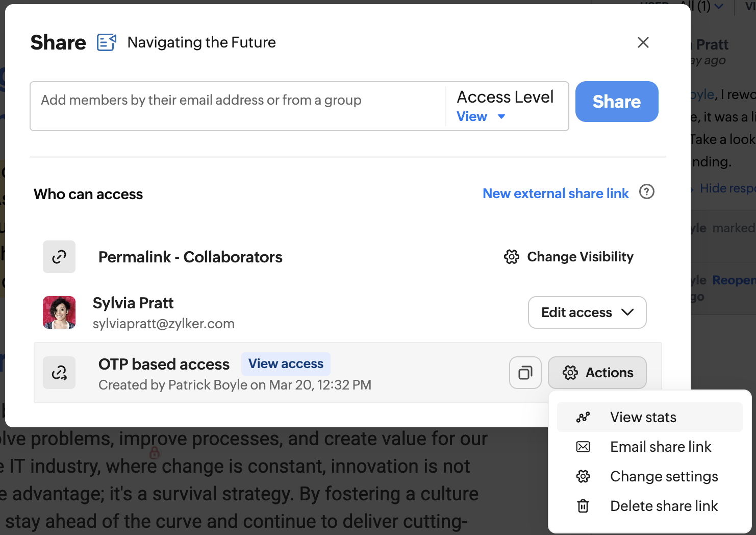This screenshot has width=756, height=535.
Task: Select Delete share link menu entry
Action: 664,506
